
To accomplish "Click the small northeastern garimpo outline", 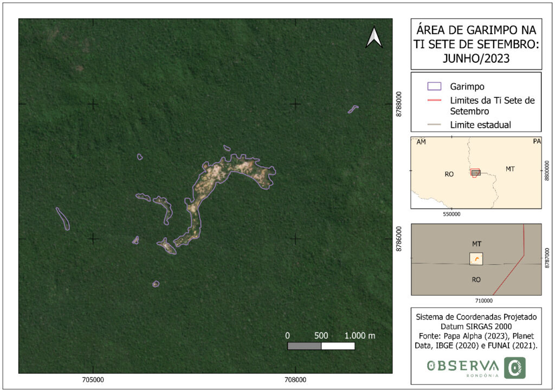I will click(x=353, y=109).
